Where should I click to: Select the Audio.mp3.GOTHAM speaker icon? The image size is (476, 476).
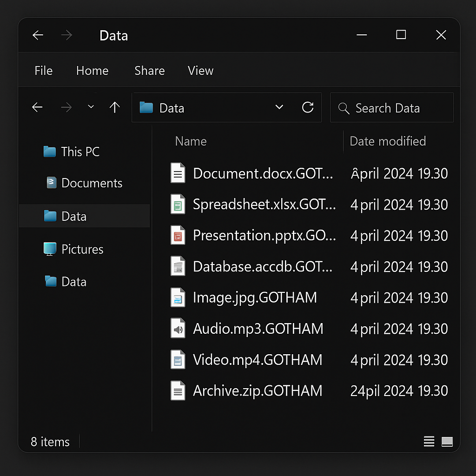(178, 329)
